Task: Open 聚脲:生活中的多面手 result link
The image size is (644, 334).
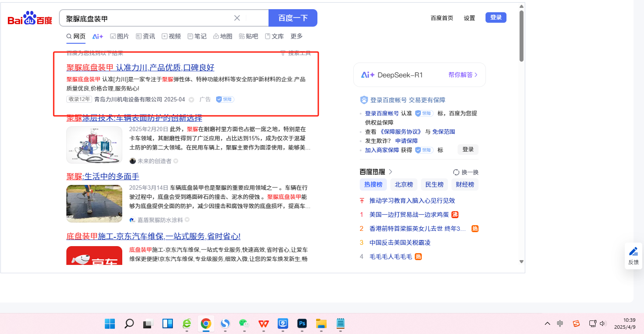Action: (103, 177)
